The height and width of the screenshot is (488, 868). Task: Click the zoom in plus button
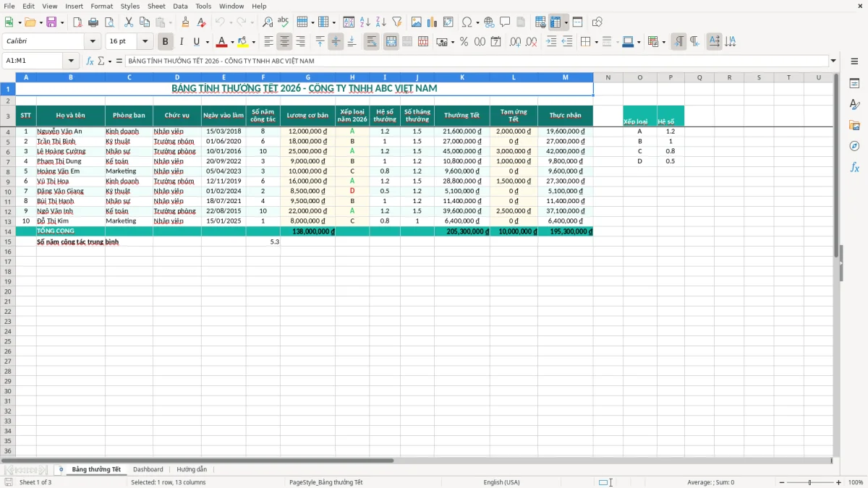(x=839, y=482)
